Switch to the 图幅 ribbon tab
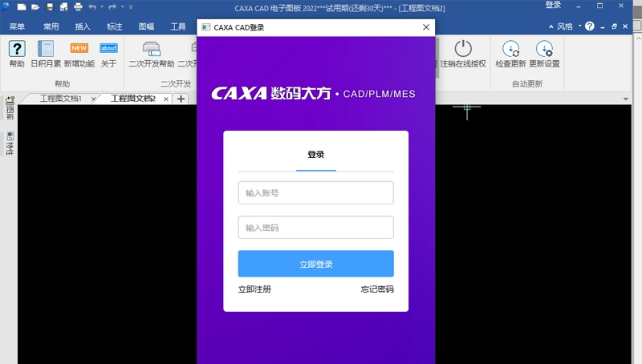 (x=147, y=26)
